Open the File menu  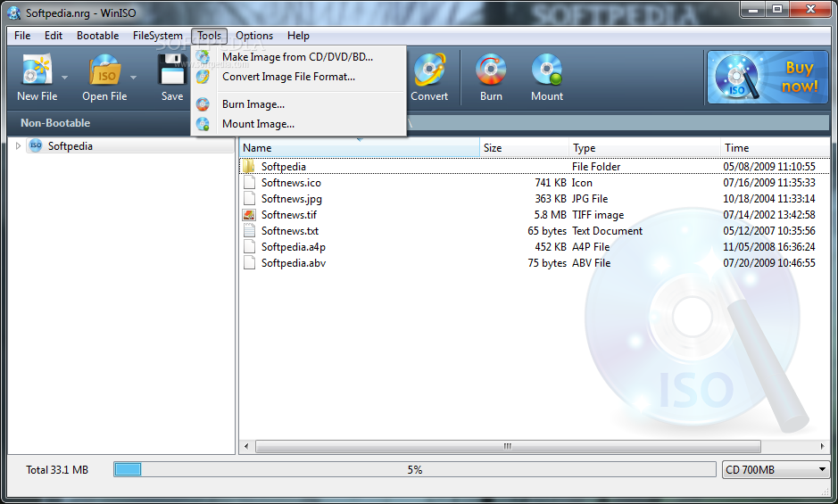pos(22,36)
